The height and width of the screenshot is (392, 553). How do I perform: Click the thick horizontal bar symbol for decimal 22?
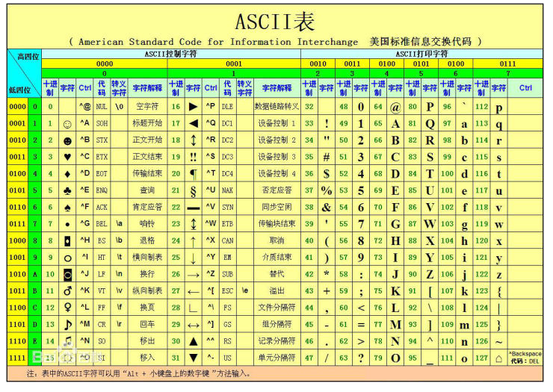[194, 208]
